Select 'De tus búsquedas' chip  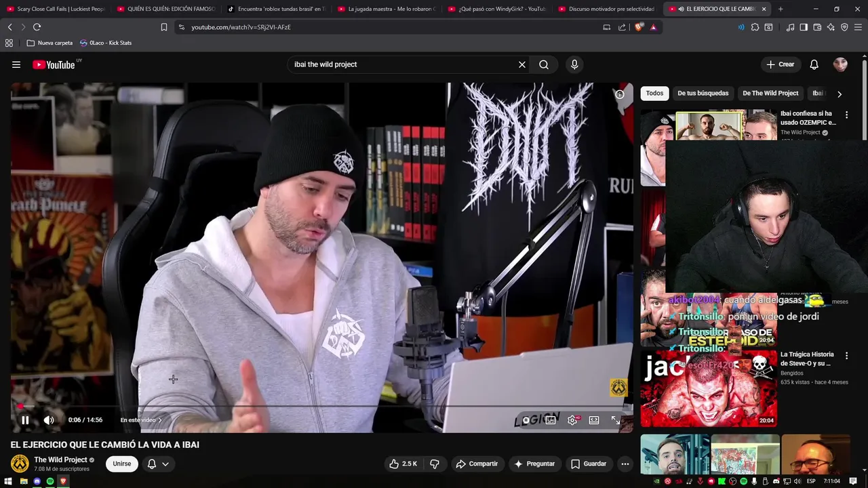tap(703, 93)
